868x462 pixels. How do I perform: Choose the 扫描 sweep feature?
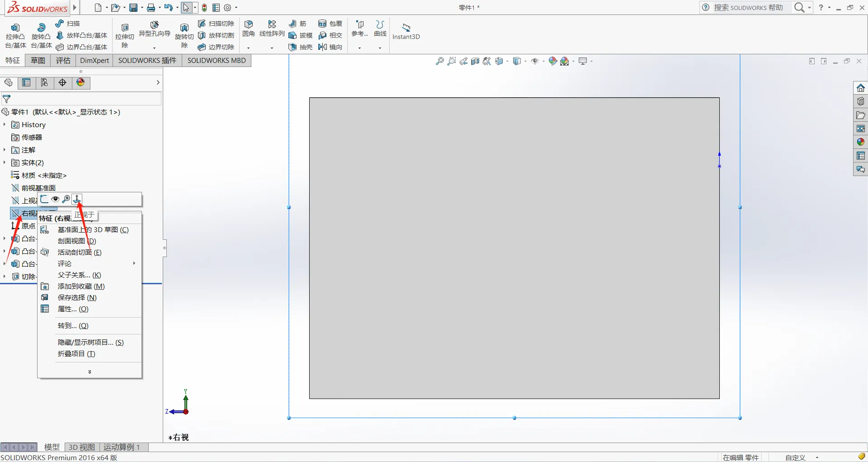click(67, 23)
